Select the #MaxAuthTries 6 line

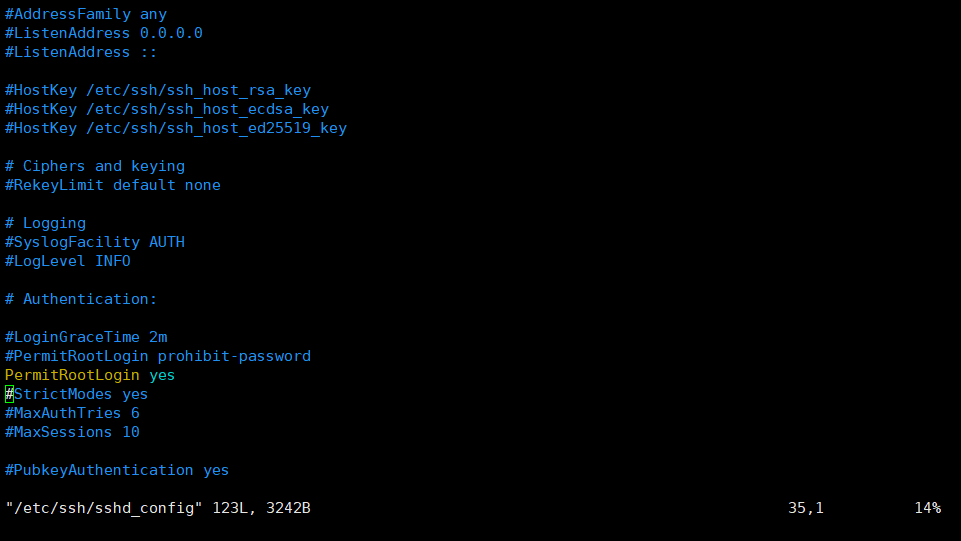point(72,413)
